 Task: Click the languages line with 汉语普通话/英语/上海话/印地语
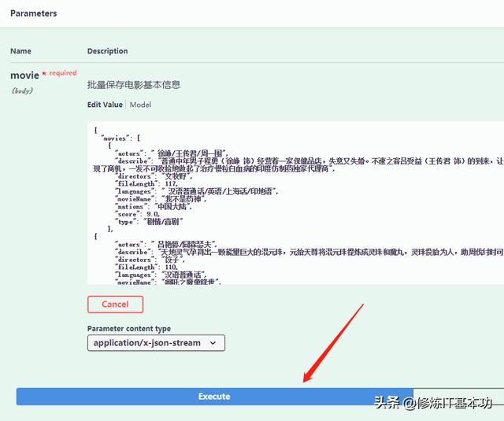(197, 191)
